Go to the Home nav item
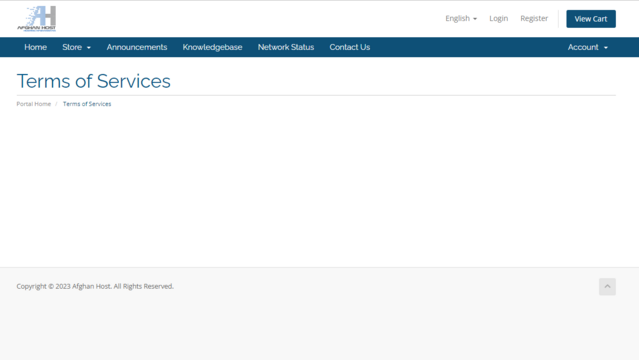 [35, 47]
